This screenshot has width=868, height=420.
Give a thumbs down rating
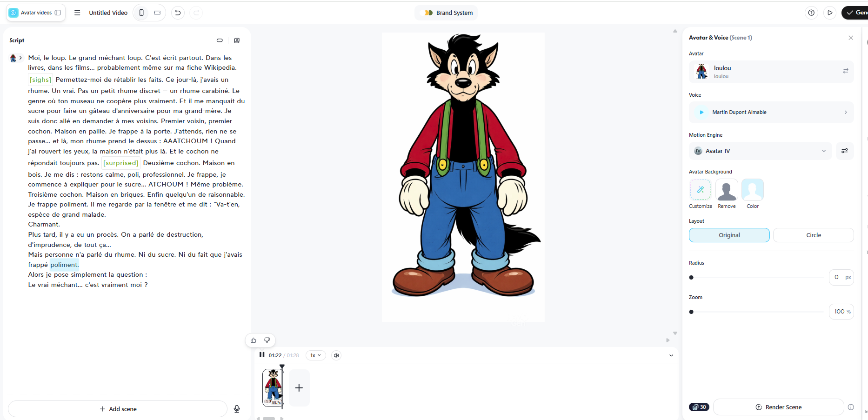coord(267,340)
